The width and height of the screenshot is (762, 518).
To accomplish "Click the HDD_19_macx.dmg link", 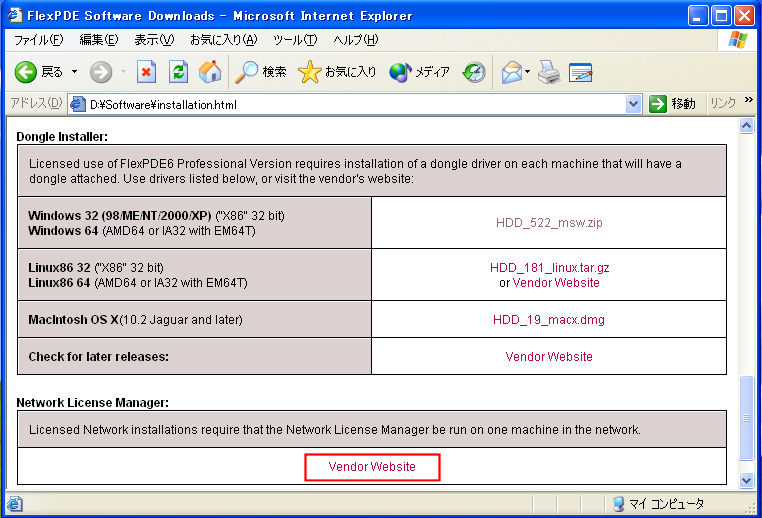I will click(548, 320).
